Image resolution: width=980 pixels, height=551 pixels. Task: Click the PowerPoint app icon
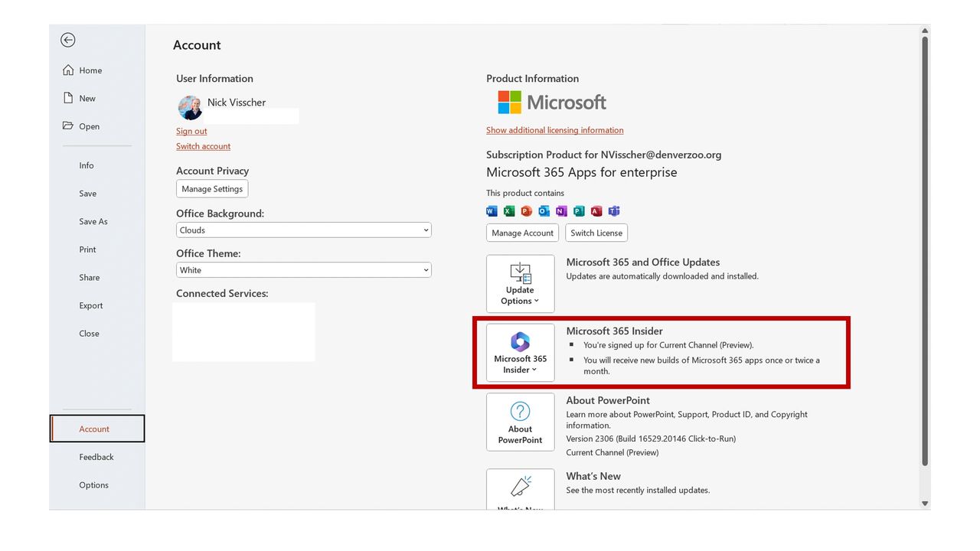(527, 211)
